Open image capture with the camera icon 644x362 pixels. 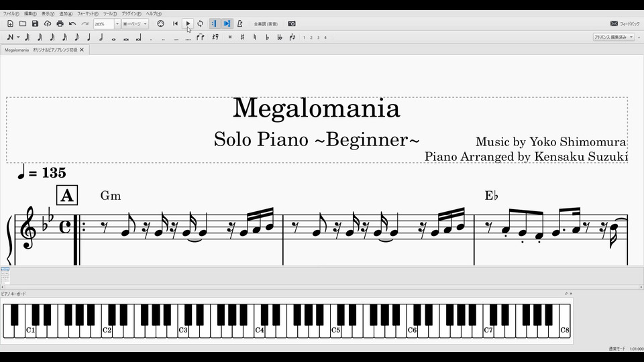[x=292, y=24]
